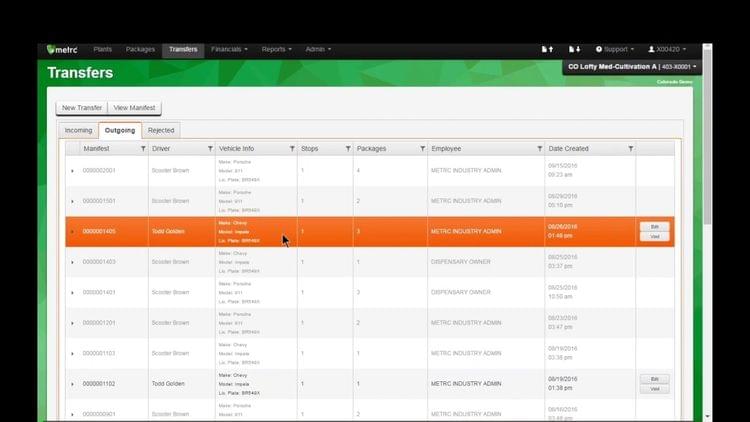Viewport: 750px width, 422px height.
Task: Click DISPENSARY OWNER in manifest 0000001403 row
Action: point(461,262)
